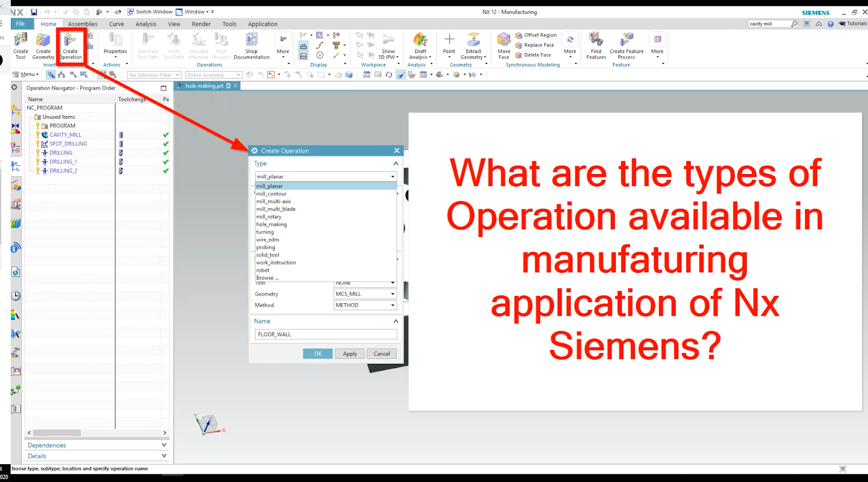Click the Extract Geometry icon
This screenshot has width=868, height=482.
click(x=473, y=46)
